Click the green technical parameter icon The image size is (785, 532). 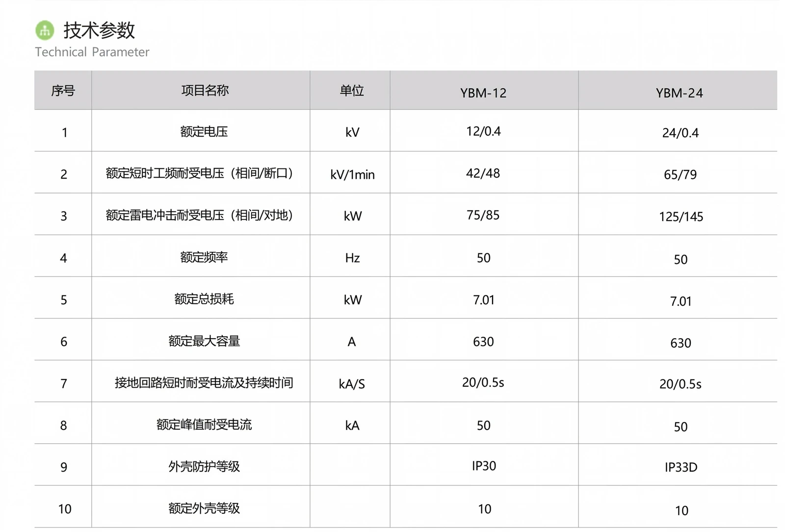(x=45, y=30)
